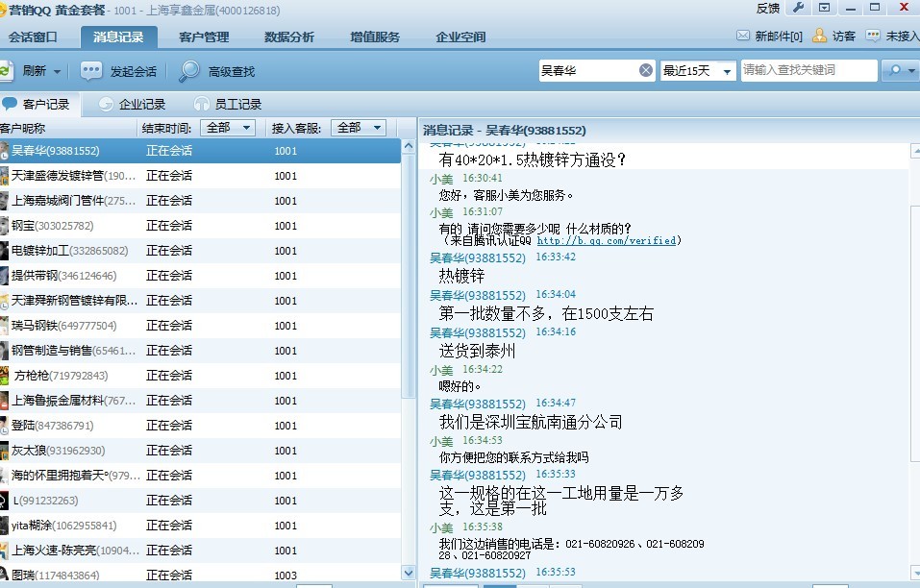920x588 pixels.
Task: Click the 访客 visitor icon
Action: pyautogui.click(x=819, y=36)
